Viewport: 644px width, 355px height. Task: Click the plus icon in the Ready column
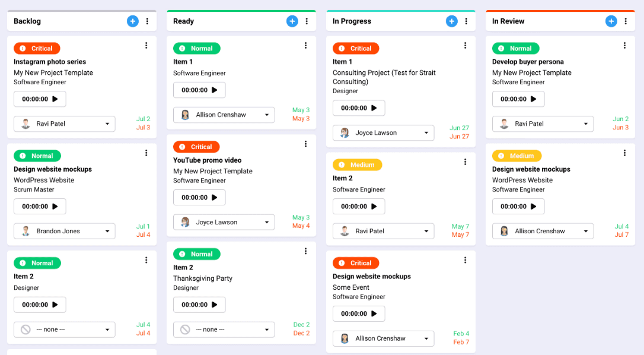(x=292, y=21)
